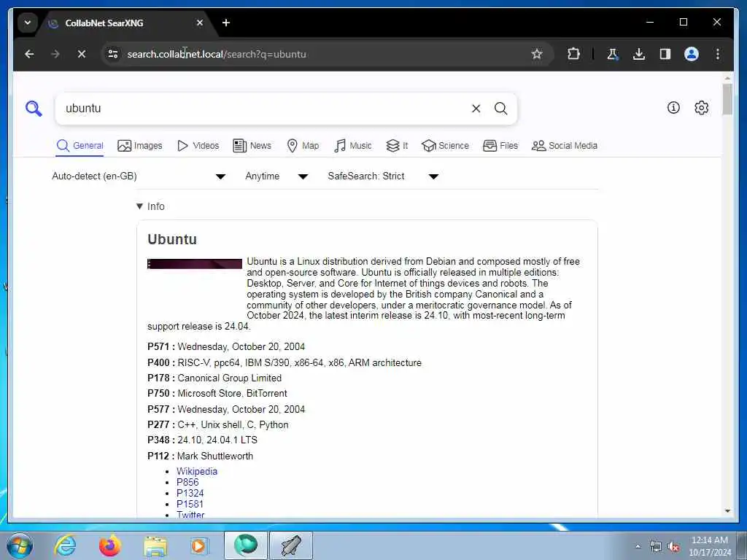
Task: Click the browser forward arrow
Action: click(55, 54)
